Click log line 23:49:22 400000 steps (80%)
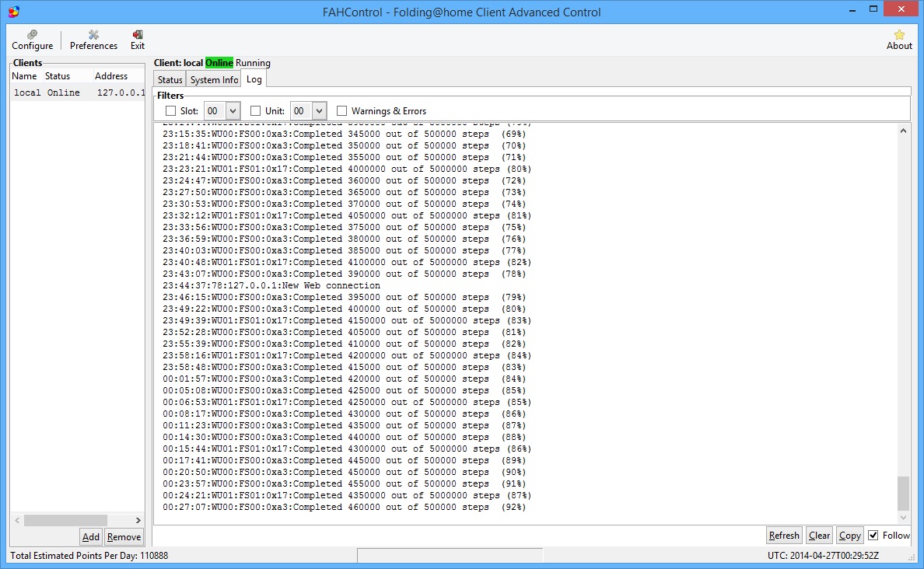Viewport: 924px width, 569px height. click(344, 309)
